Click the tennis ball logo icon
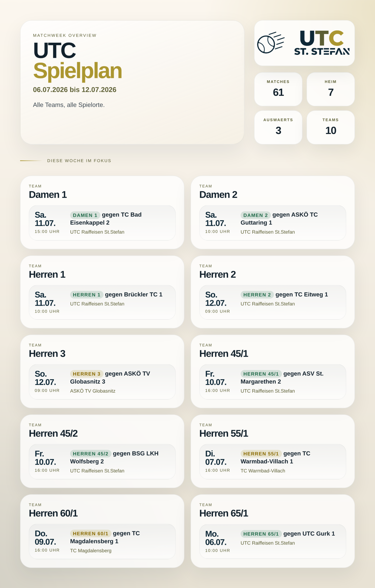Image resolution: width=375 pixels, height=588 pixels. point(271,42)
